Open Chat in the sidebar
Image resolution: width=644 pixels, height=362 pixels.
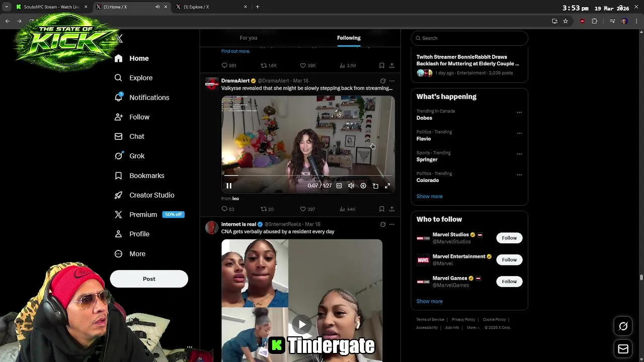pos(129,136)
